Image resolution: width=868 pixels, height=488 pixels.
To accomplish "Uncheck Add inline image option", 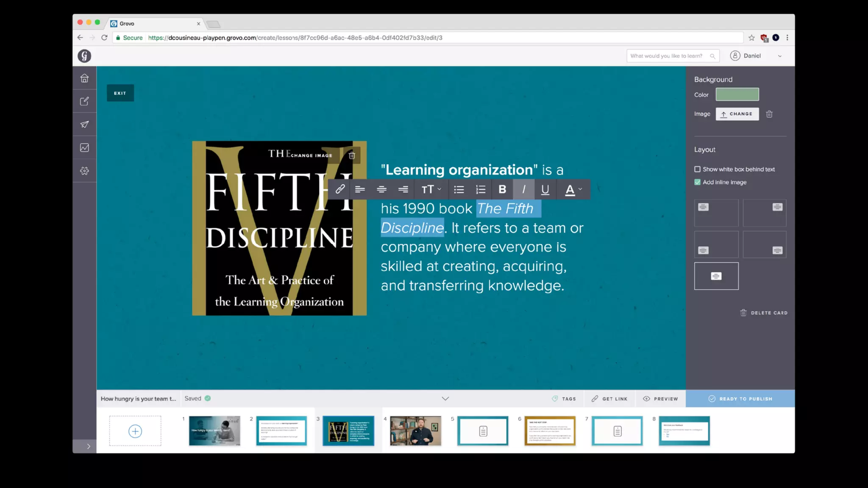I will pos(697,182).
